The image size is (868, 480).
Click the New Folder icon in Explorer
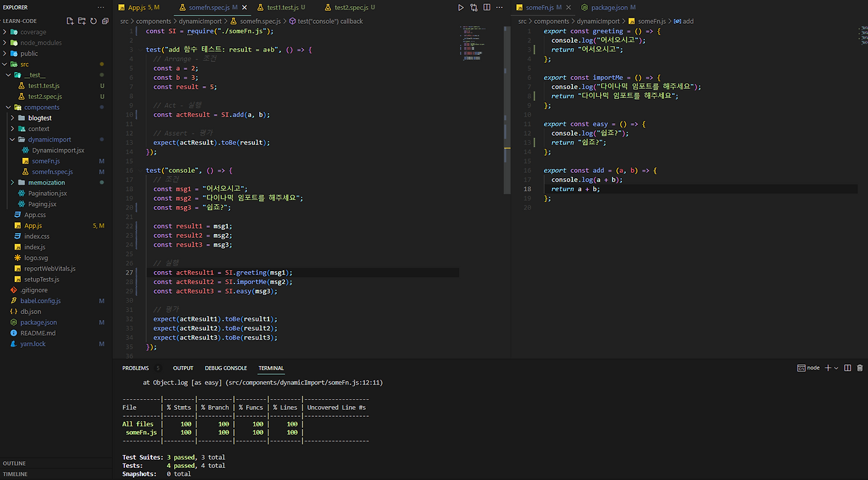click(x=81, y=21)
